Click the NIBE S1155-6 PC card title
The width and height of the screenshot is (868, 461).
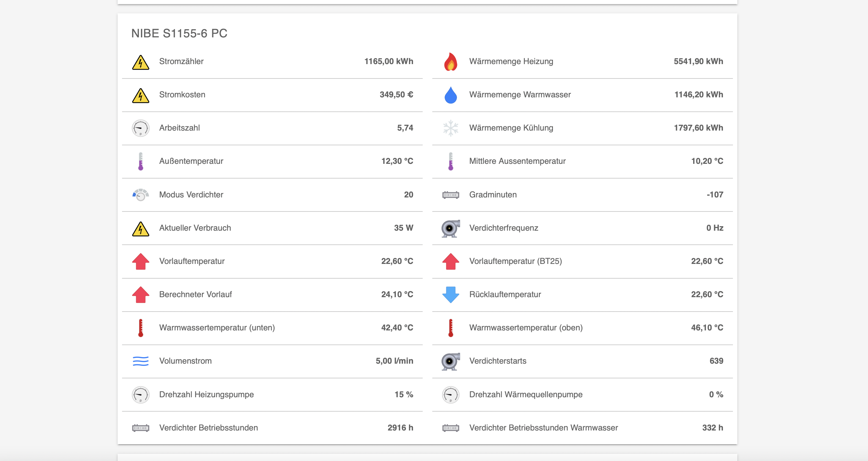point(179,33)
